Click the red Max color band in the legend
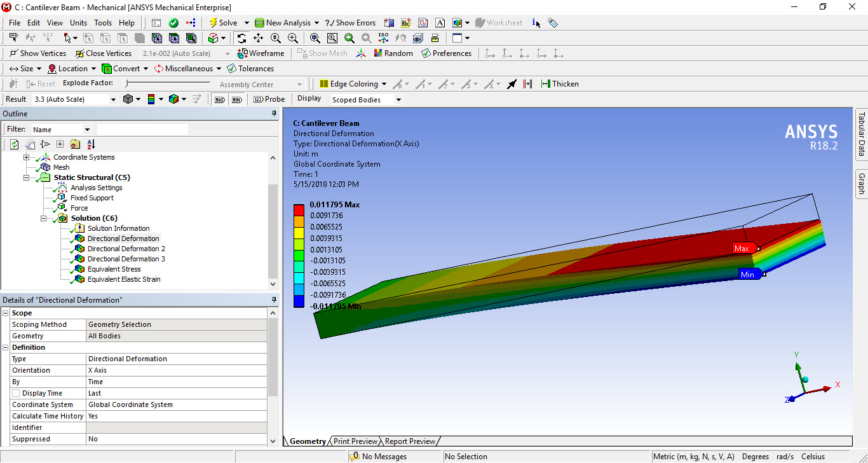 (x=299, y=210)
